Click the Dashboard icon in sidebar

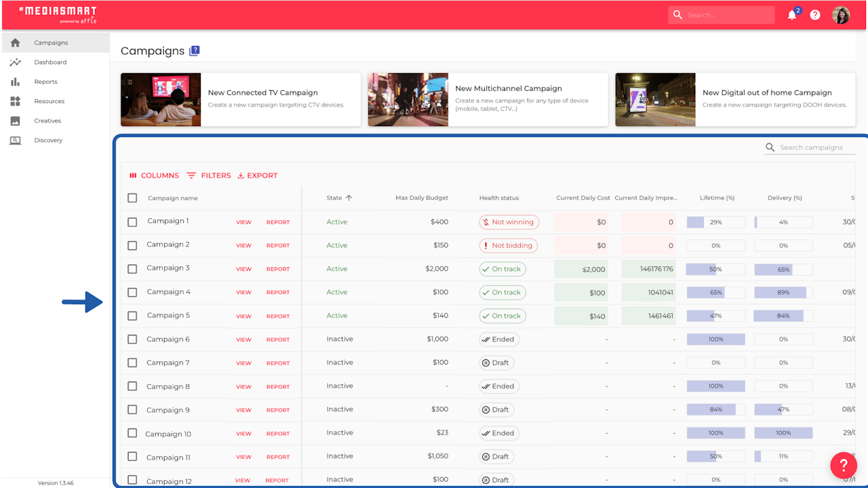click(15, 62)
